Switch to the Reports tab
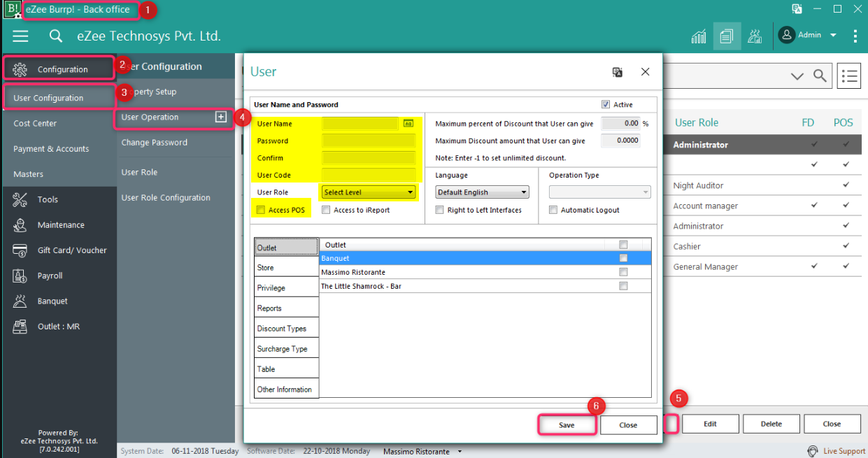Screen dimensions: 868x458 pyautogui.click(x=286, y=308)
